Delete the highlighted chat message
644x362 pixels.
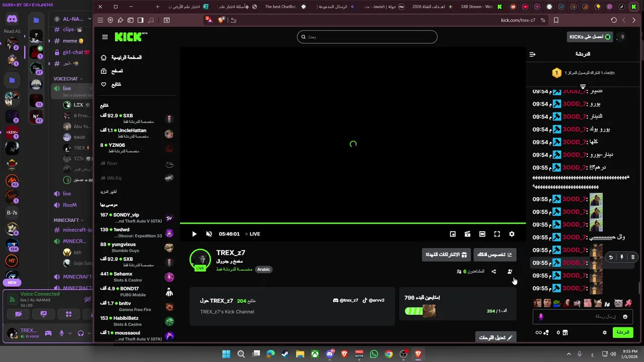[x=633, y=257]
